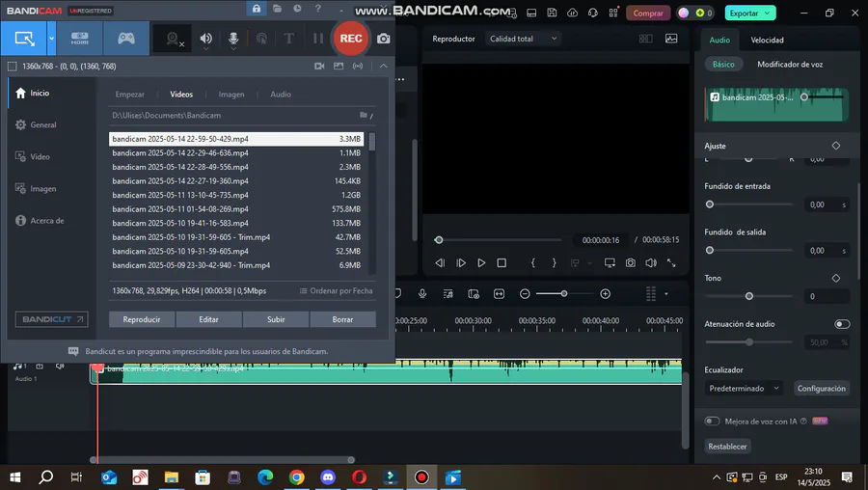Select file bandicam 2025-05-14 22-29-46-636.mp4
The height and width of the screenshot is (490, 868).
tap(236, 152)
